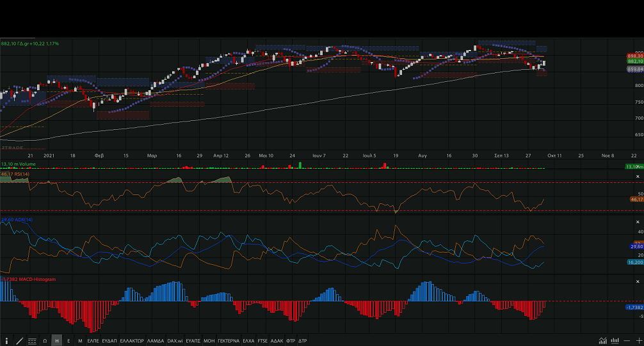This screenshot has height=346, width=644.
Task: Close the RSI(14) indicator panel
Action: (637, 176)
